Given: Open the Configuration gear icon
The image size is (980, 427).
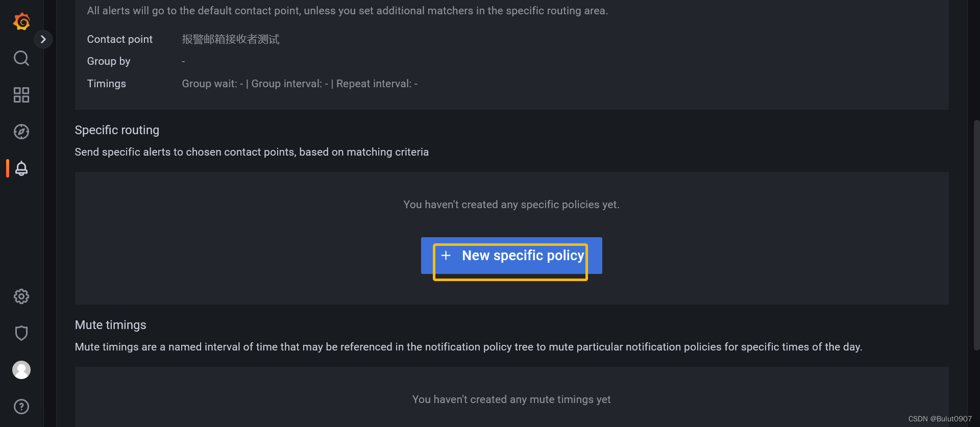Looking at the screenshot, I should coord(21,296).
